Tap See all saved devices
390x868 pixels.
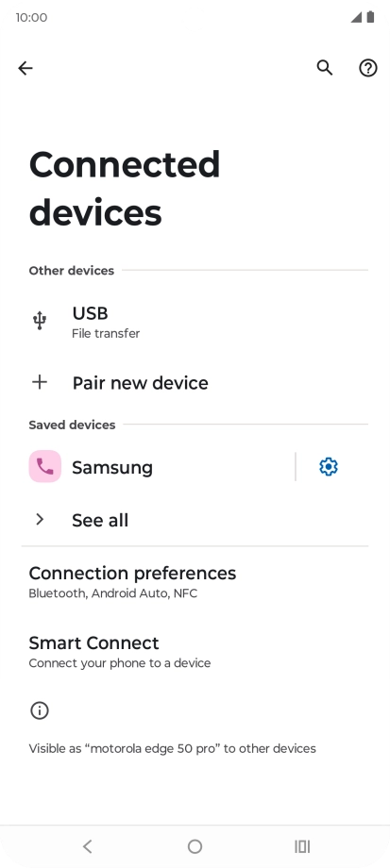195,520
